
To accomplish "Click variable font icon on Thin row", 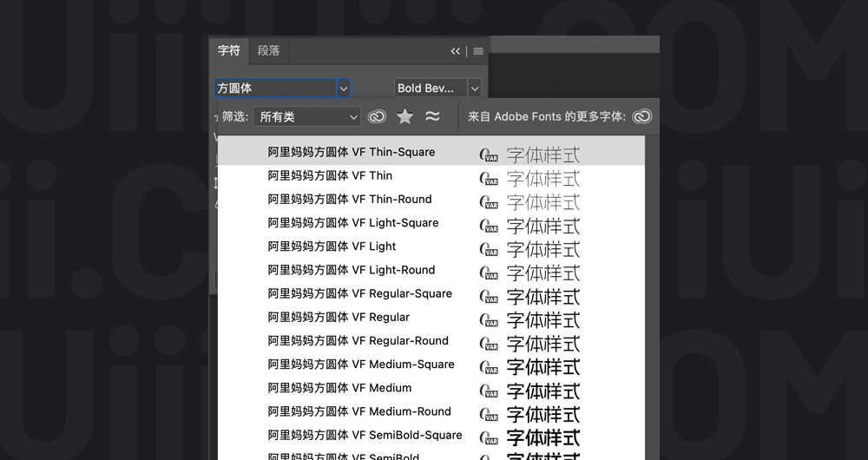I will (x=488, y=178).
